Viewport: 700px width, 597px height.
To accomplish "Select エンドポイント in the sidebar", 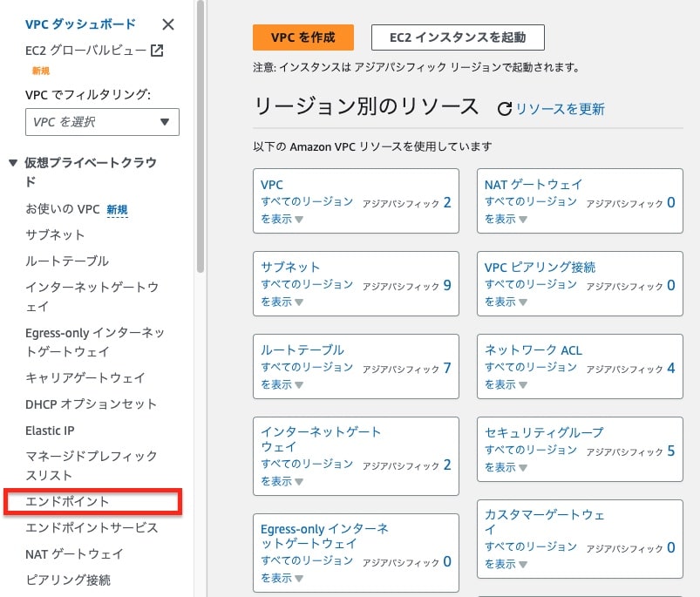I will 67,501.
